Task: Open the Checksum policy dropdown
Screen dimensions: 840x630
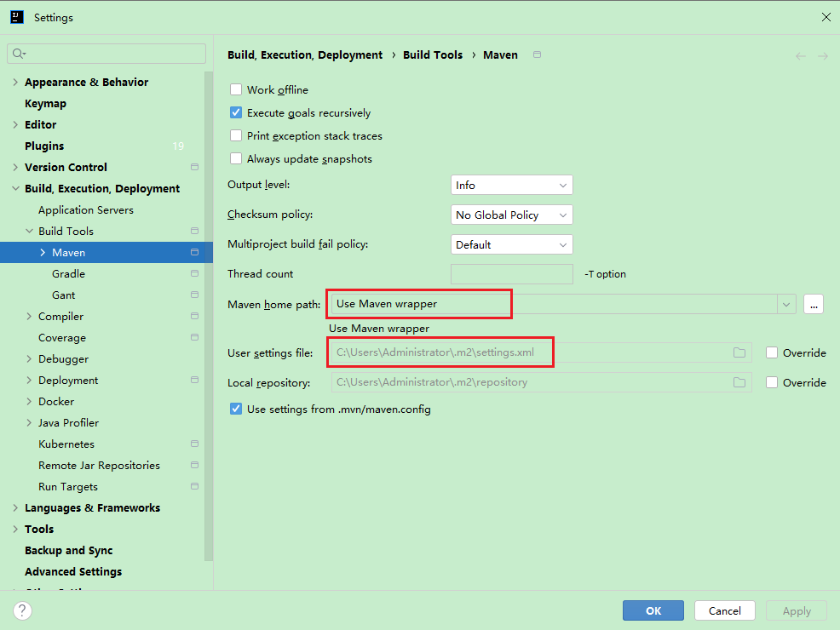Action: (x=511, y=215)
